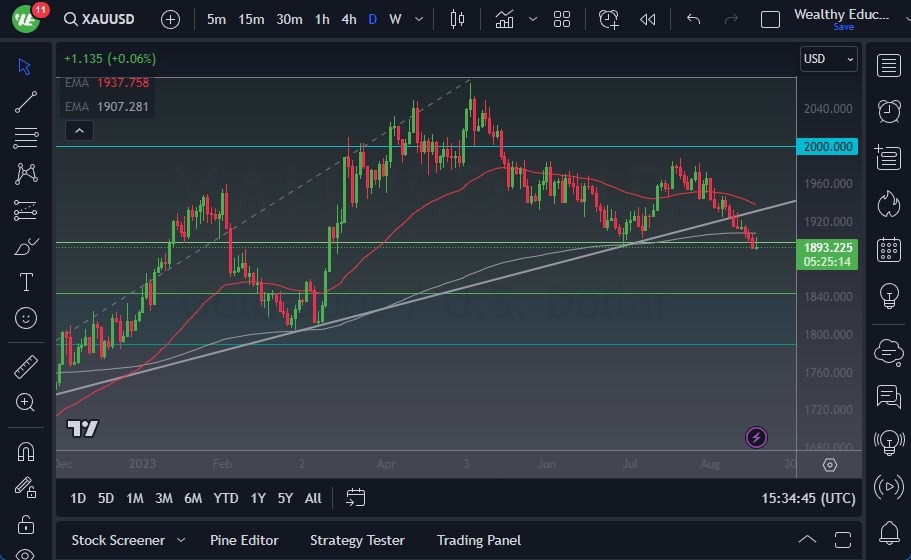
Task: Set the chart range to YTD
Action: pyautogui.click(x=226, y=498)
